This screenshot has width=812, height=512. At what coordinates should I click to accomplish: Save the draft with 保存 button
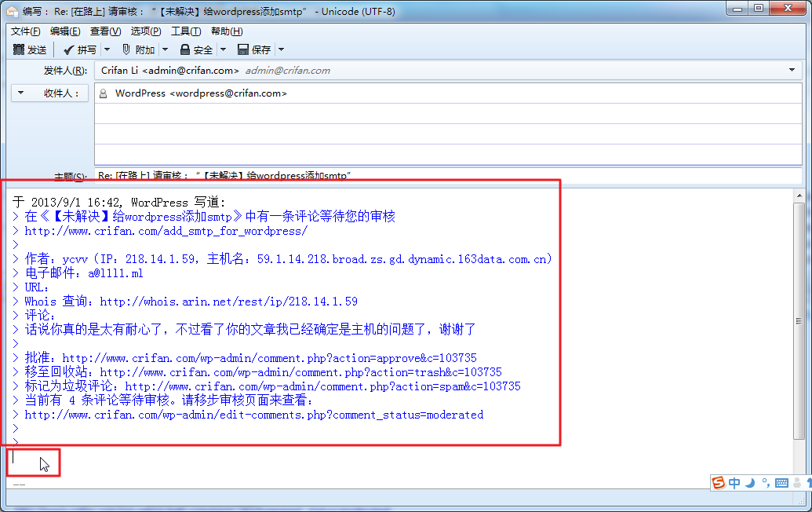point(254,49)
